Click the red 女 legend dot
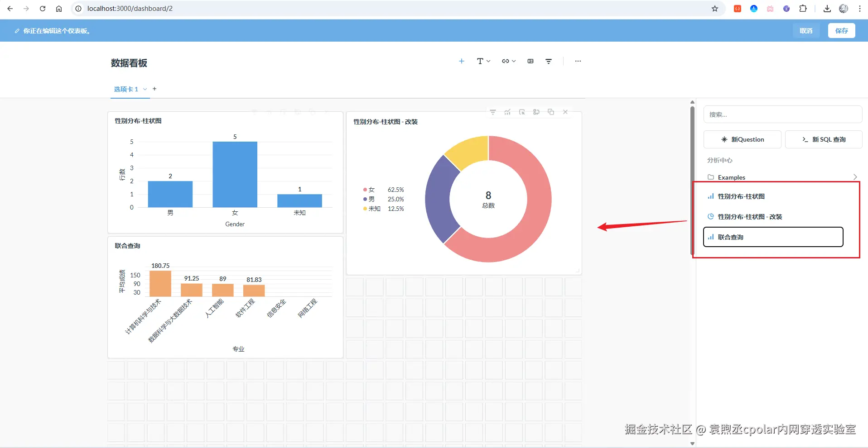 coord(365,190)
